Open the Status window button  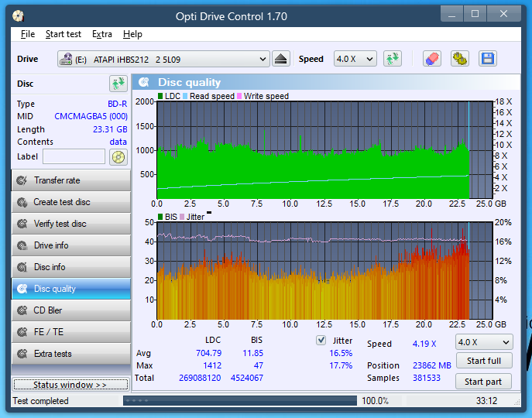(70, 385)
